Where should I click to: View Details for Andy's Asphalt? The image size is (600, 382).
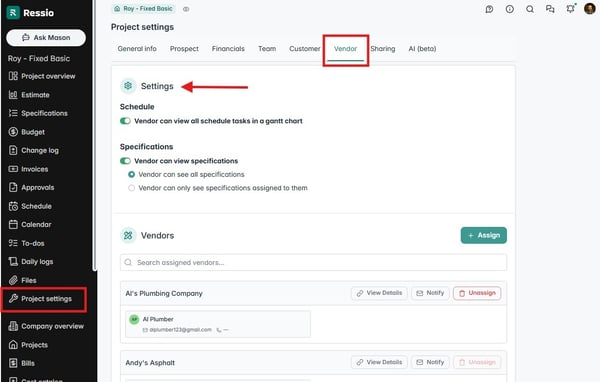[379, 362]
